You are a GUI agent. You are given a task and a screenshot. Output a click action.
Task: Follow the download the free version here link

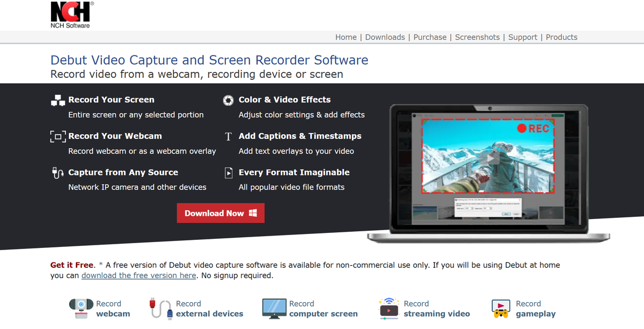coord(139,275)
